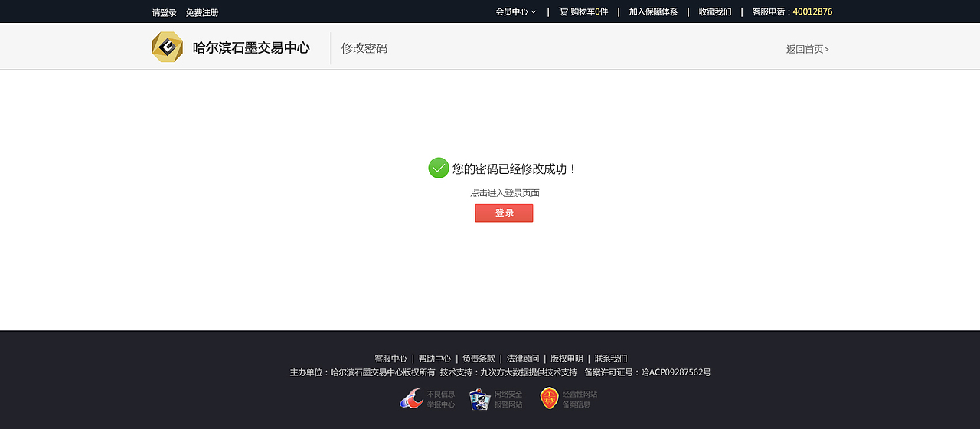Click the green success checkmark icon
The image size is (980, 429).
pyautogui.click(x=439, y=168)
